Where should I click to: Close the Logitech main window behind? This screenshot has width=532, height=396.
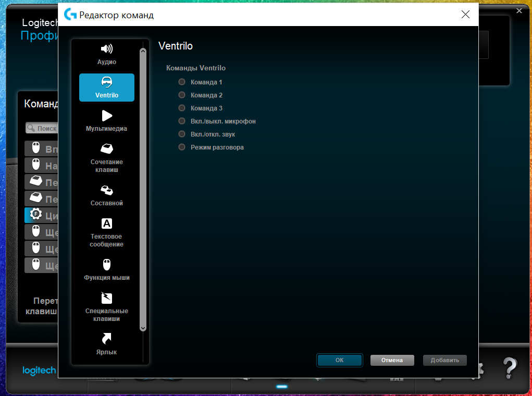519,11
